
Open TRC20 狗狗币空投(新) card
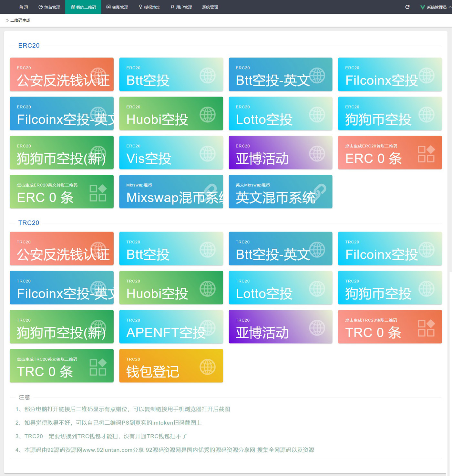(62, 326)
